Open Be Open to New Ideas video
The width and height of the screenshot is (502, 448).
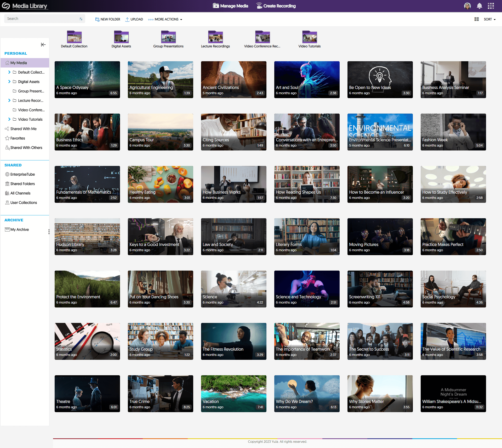click(380, 80)
